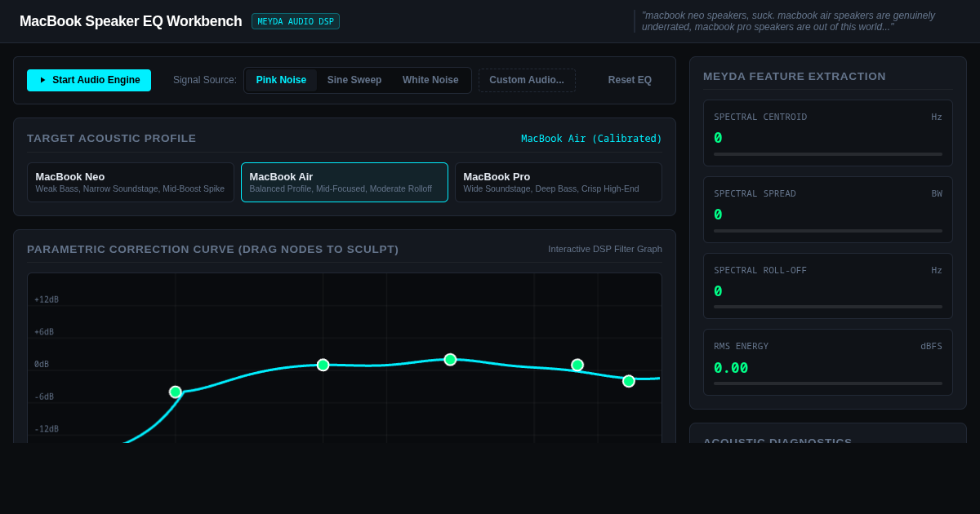Select Sine Sweep signal source
This screenshot has width=980, height=514.
[x=354, y=80]
